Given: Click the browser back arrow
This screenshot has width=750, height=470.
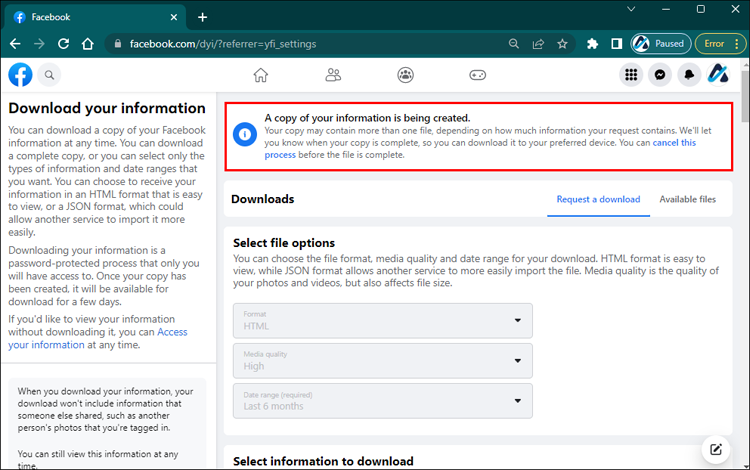Looking at the screenshot, I should tap(15, 44).
